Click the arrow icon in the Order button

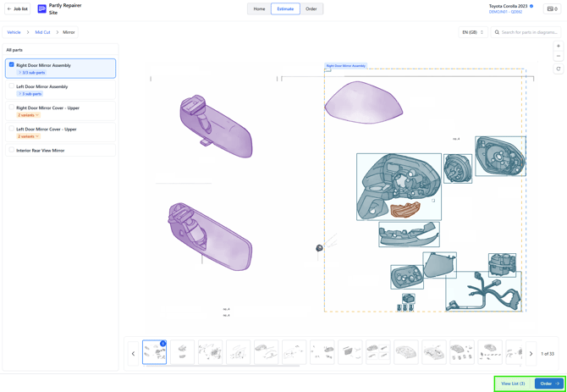557,384
